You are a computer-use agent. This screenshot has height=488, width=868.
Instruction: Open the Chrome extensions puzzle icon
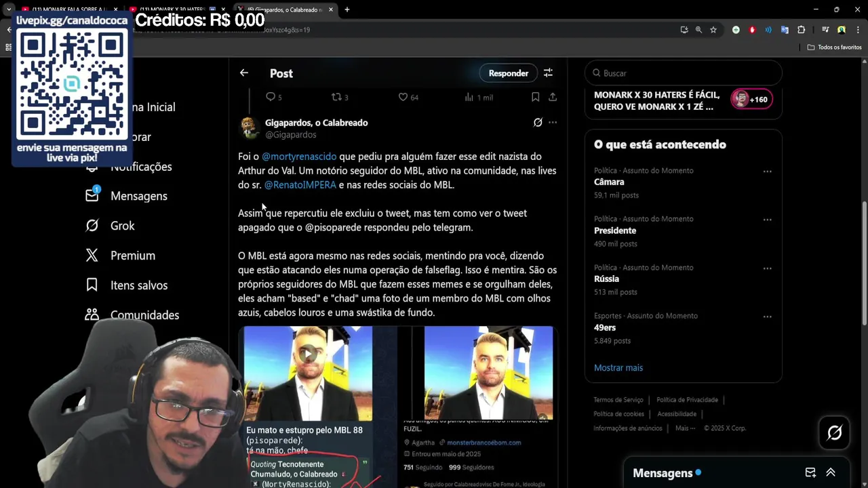(801, 30)
